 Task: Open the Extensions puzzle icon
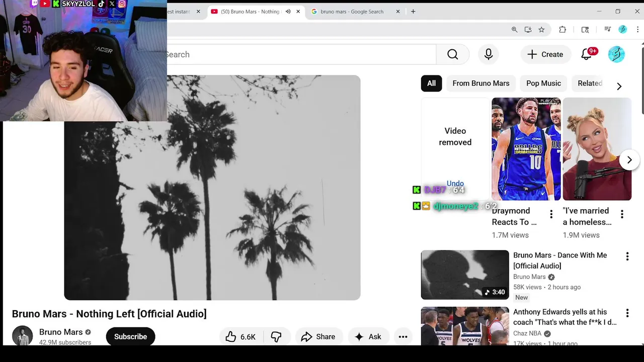tap(562, 30)
